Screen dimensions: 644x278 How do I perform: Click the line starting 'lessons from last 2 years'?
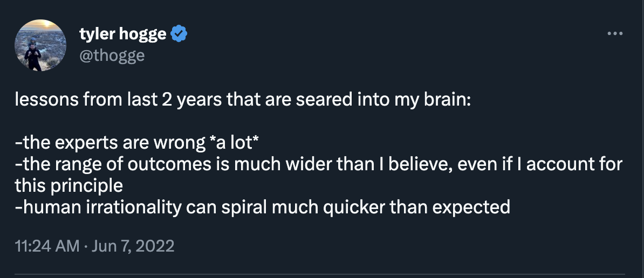pos(243,101)
